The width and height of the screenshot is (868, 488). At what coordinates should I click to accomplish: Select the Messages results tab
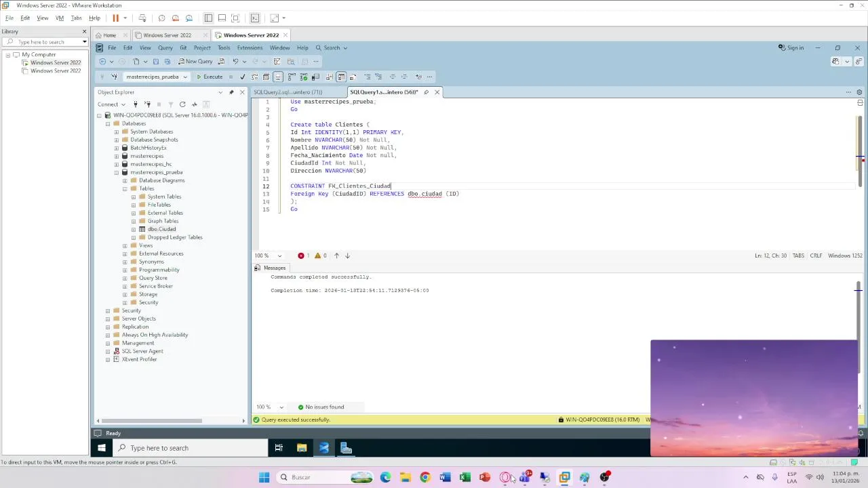271,268
